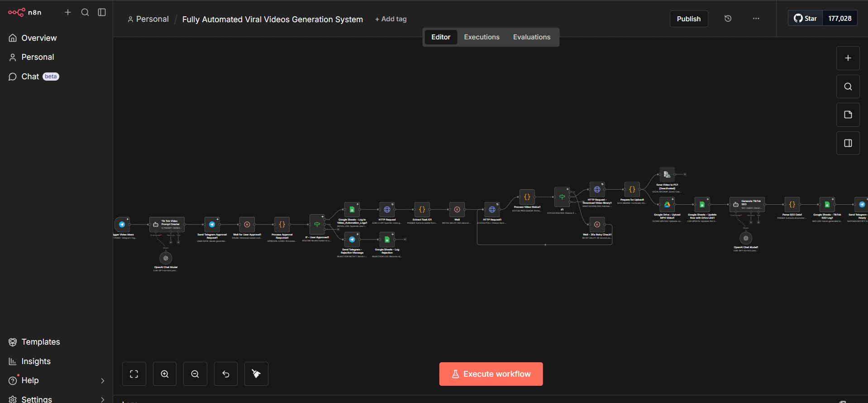The image size is (868, 403).
Task: Select the Wait - 30s Retry Check1 node
Action: click(597, 225)
